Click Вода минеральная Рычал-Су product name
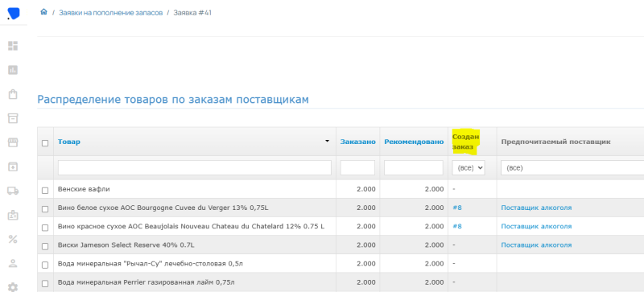This screenshot has height=292, width=644. 151,264
